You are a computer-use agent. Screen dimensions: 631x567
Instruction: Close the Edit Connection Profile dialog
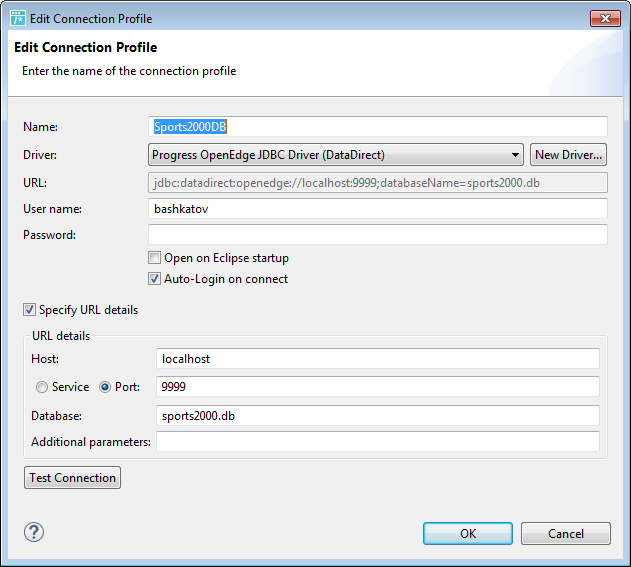[x=605, y=19]
